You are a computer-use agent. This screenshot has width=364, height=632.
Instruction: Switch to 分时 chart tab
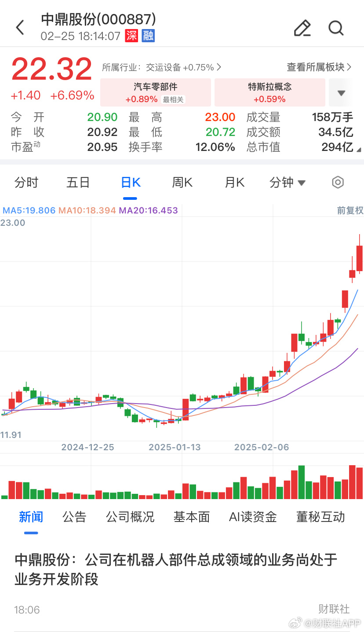(26, 182)
